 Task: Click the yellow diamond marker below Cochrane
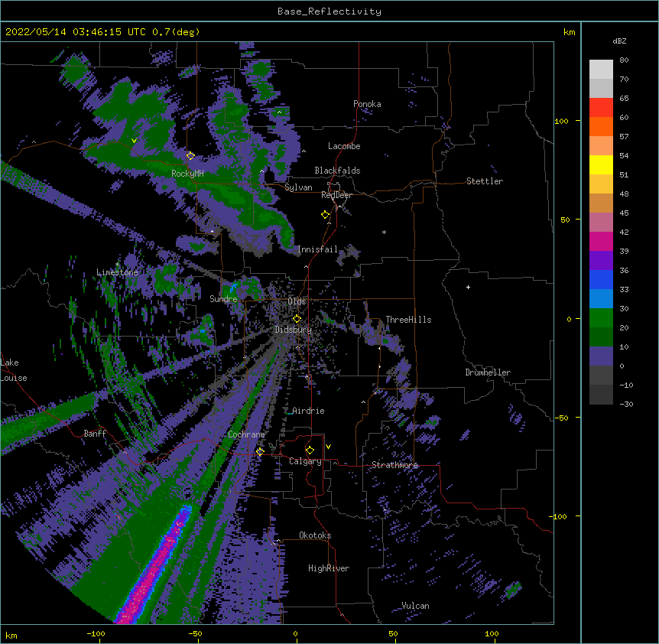pyautogui.click(x=260, y=452)
